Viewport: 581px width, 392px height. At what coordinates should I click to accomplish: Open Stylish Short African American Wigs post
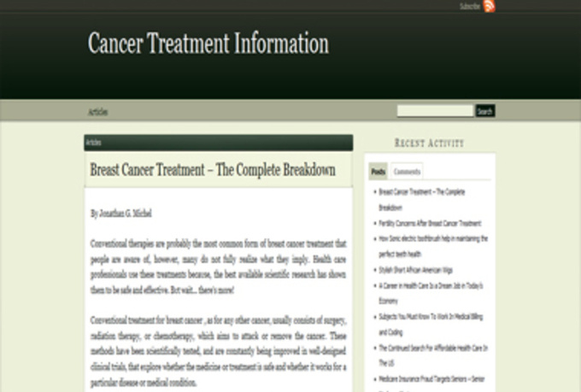[415, 270]
